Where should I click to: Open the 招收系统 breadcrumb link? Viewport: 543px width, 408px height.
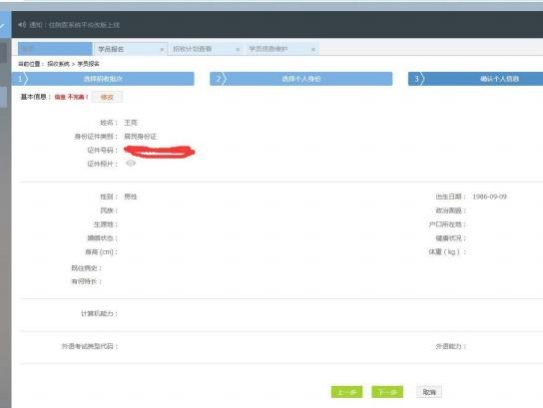58,64
